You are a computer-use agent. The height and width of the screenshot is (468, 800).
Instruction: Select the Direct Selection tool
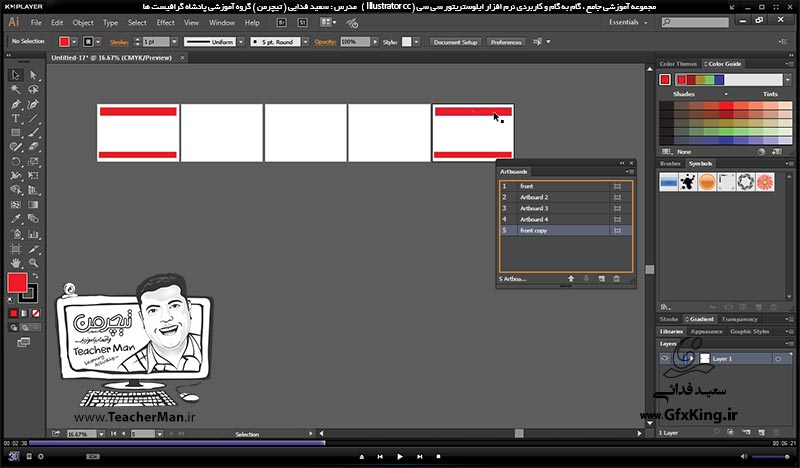[33, 75]
